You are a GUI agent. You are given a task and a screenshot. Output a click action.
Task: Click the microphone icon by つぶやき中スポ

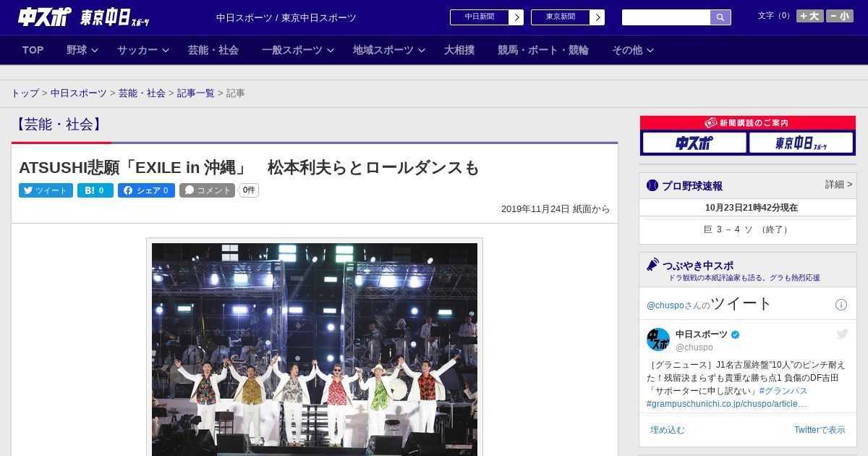[653, 264]
